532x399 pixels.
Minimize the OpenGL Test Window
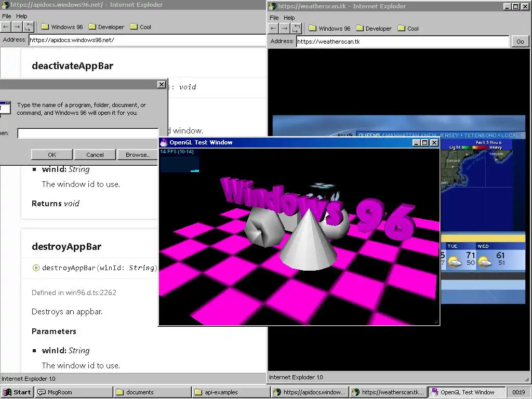[x=416, y=142]
